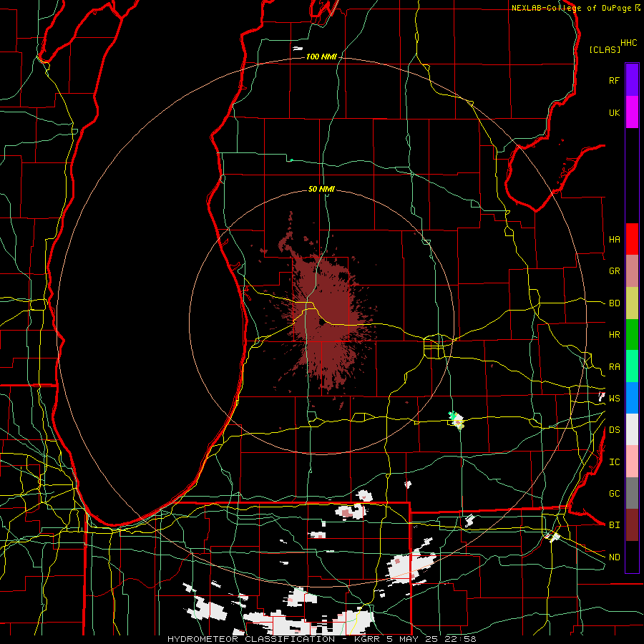Click the 50 NMI range ring label

321,189
